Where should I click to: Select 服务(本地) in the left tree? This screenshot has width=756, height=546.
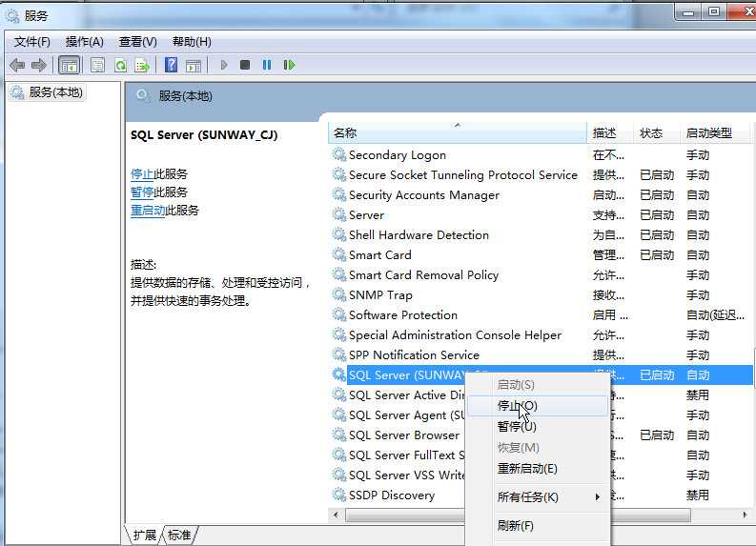pos(49,92)
